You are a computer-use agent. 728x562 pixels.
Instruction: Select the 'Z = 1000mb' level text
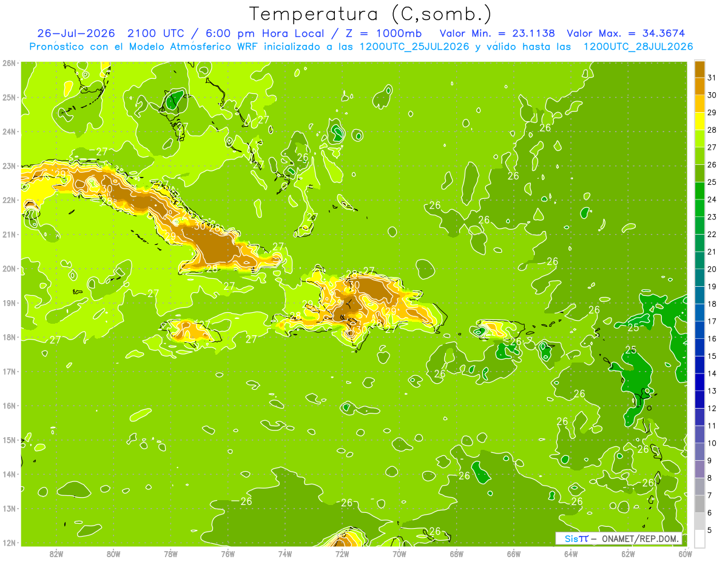click(384, 33)
